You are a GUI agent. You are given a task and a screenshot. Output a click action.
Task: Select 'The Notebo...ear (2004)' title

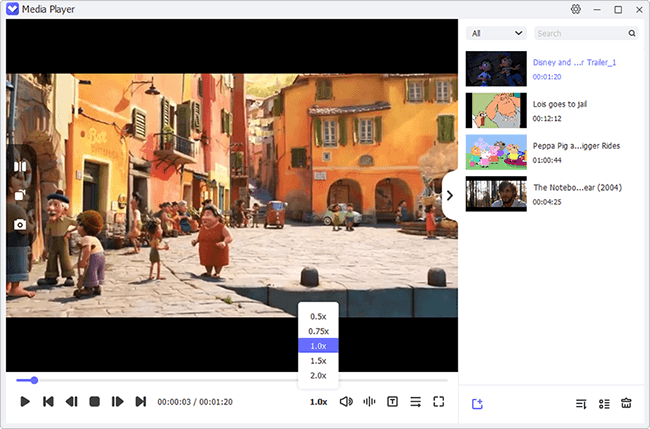pos(577,188)
